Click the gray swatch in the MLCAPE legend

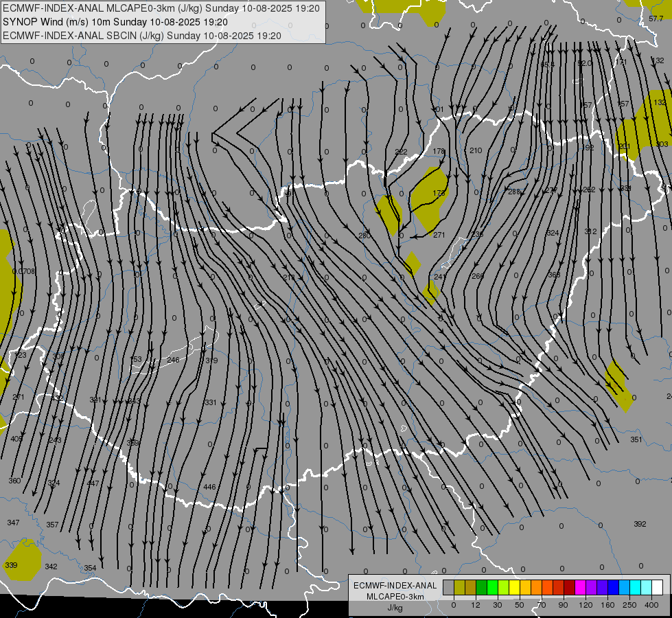[x=448, y=587]
